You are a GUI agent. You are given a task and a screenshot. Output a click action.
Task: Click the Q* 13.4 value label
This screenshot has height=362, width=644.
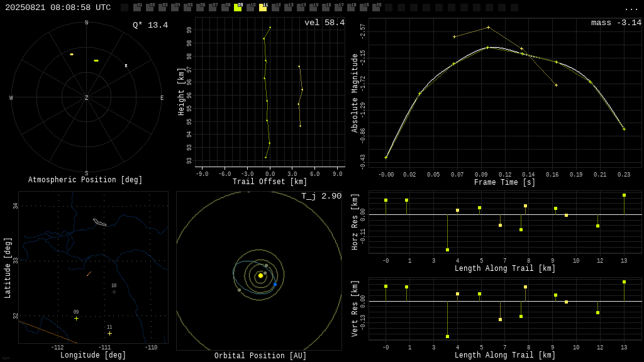pyautogui.click(x=150, y=25)
